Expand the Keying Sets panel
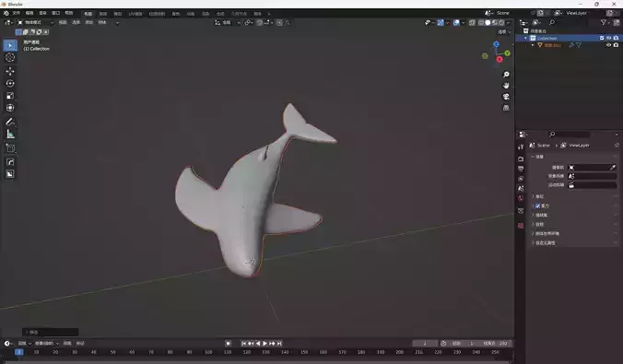The height and width of the screenshot is (364, 623). pos(541,215)
